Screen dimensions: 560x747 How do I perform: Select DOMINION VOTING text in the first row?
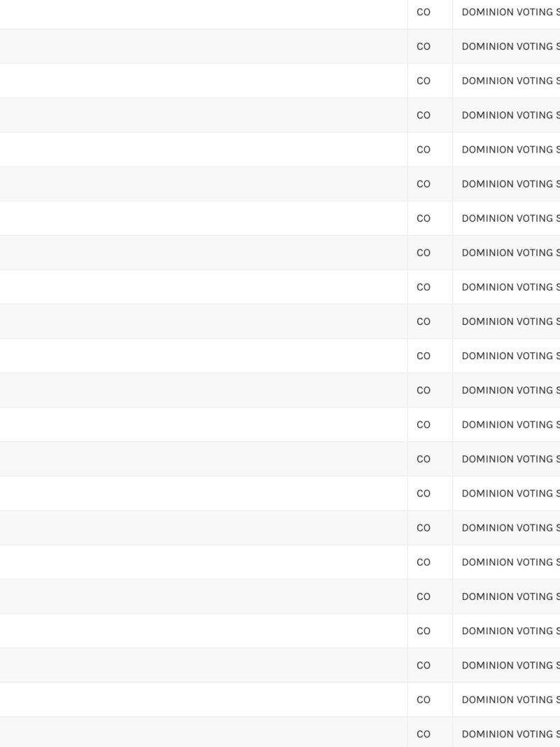pos(507,12)
